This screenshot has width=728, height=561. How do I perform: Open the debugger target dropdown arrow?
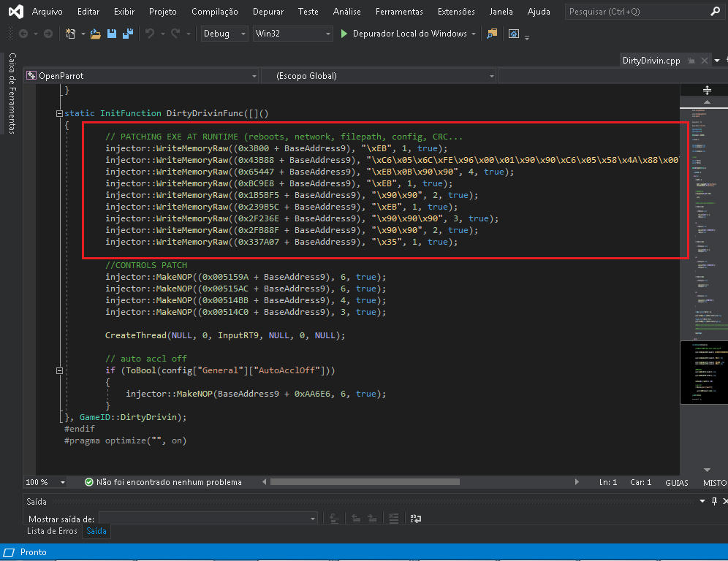[x=474, y=34]
